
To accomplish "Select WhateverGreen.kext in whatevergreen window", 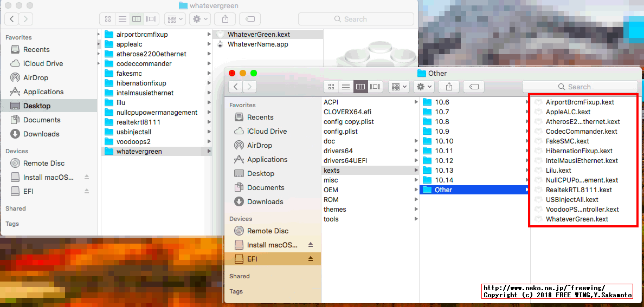I will tap(268, 35).
